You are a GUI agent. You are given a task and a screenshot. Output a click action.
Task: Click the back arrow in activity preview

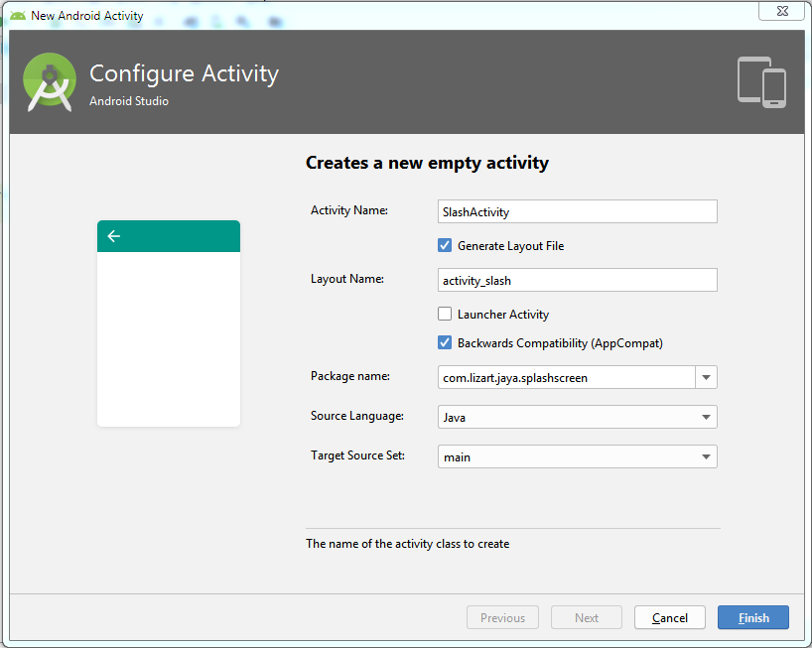[114, 236]
